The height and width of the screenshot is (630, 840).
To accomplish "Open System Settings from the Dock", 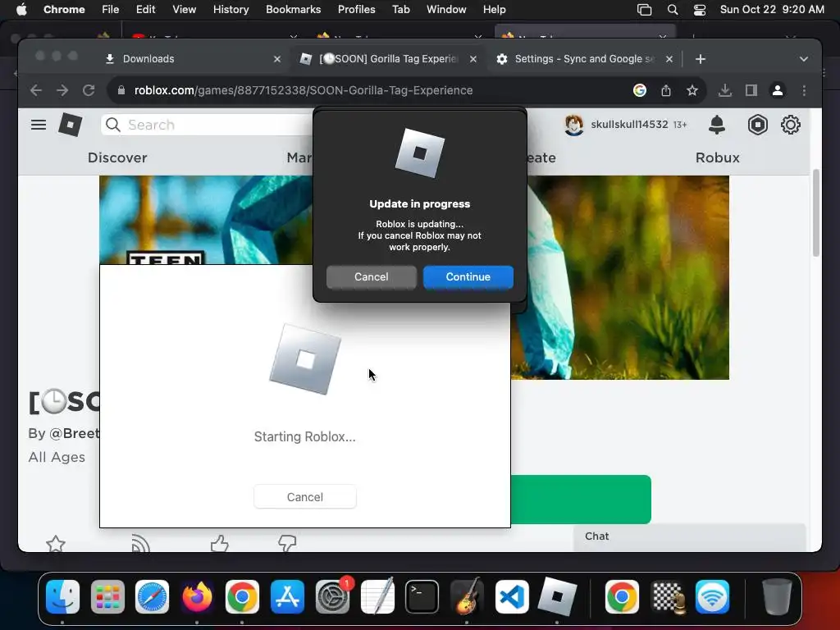I will coord(332,596).
